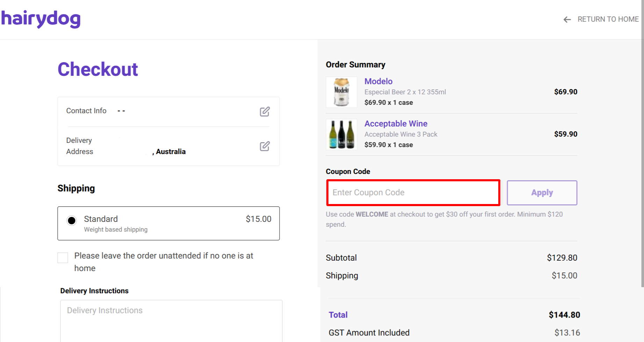This screenshot has width=644, height=342.
Task: Click RETURN TO HOME
Action: click(x=608, y=19)
